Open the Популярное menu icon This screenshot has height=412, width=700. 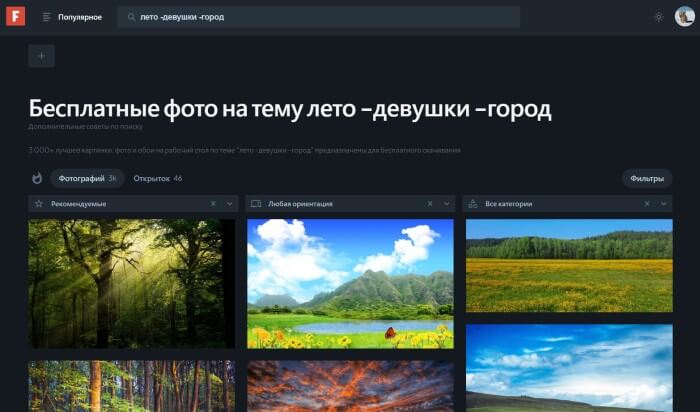pos(46,17)
